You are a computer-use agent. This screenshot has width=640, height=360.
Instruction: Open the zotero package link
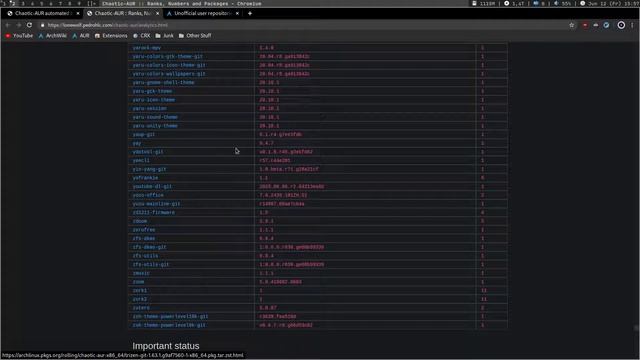click(141, 308)
